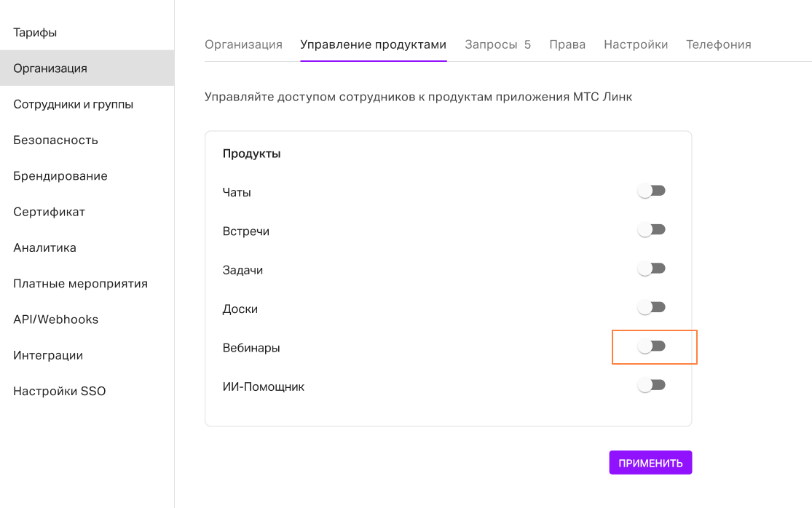
Task: Open the Права tab
Action: [x=567, y=44]
